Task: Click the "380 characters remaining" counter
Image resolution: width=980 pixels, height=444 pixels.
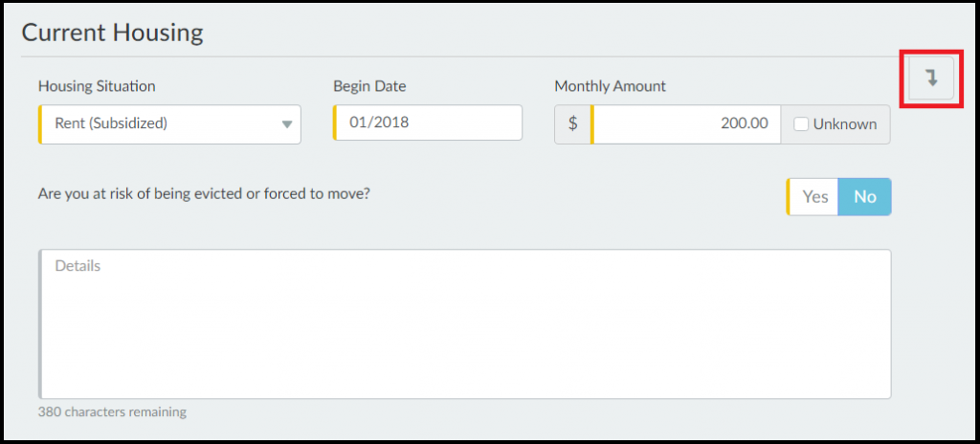Action: tap(112, 412)
